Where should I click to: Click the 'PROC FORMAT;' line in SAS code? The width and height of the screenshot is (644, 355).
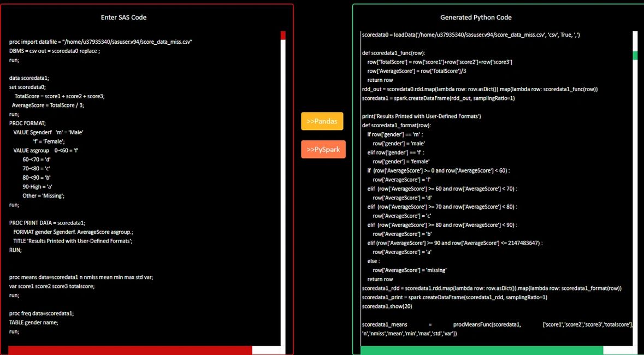point(28,123)
